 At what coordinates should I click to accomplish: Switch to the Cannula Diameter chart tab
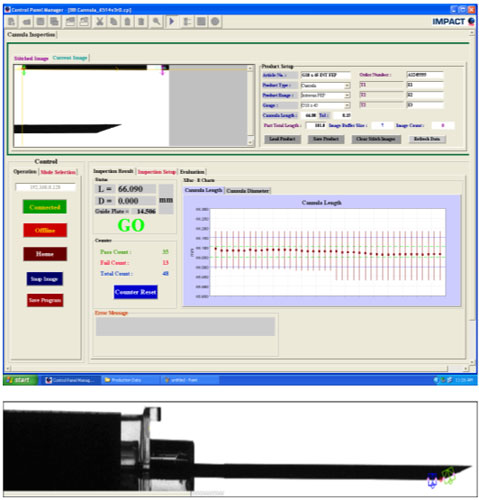click(248, 191)
